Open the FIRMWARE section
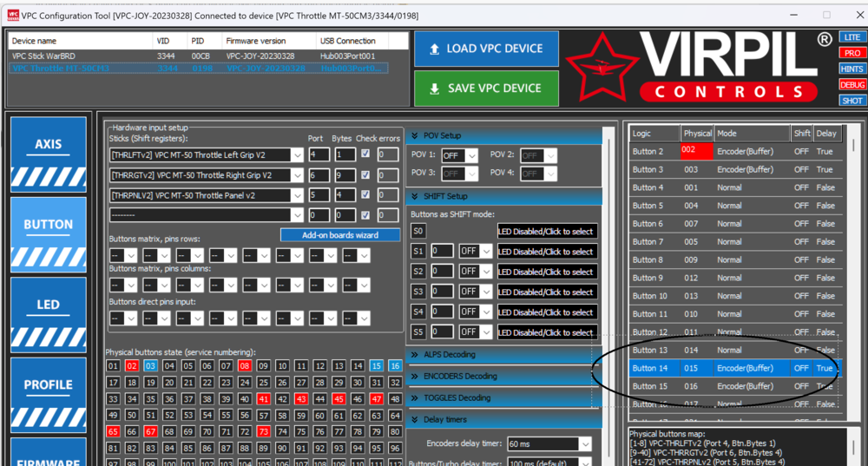868x466 pixels. [x=49, y=453]
